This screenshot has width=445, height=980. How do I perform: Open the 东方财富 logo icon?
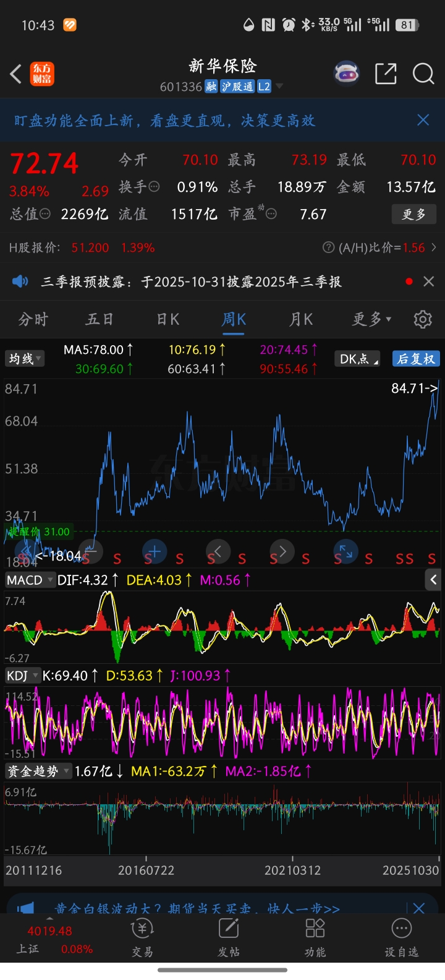coord(43,74)
